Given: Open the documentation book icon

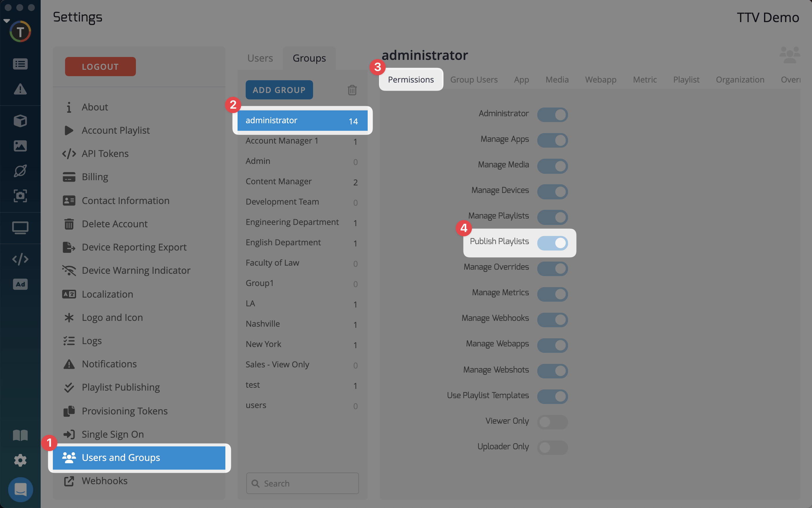Looking at the screenshot, I should point(20,435).
